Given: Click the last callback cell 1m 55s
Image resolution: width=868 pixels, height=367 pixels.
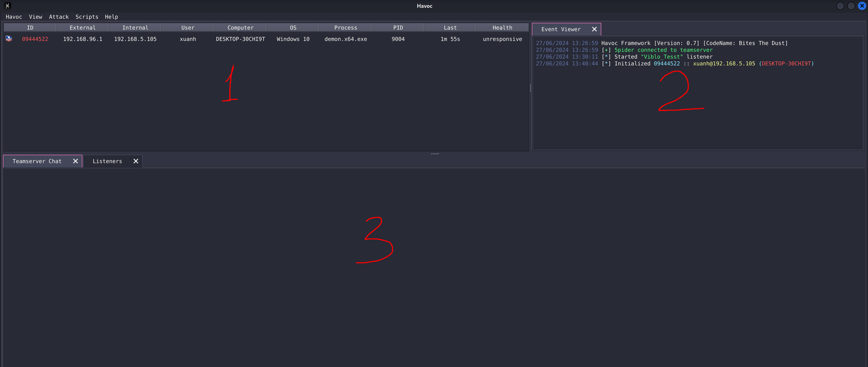Looking at the screenshot, I should [450, 39].
